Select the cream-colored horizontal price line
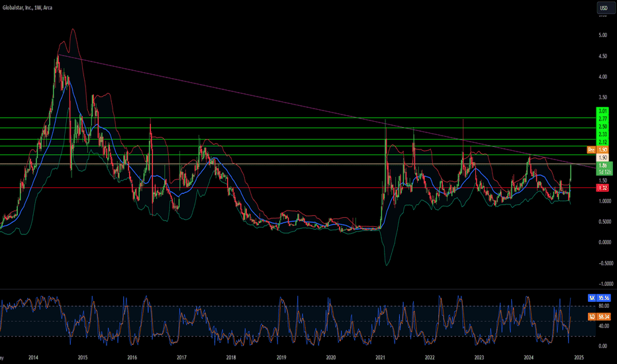This screenshot has height=364, width=617. 298,163
